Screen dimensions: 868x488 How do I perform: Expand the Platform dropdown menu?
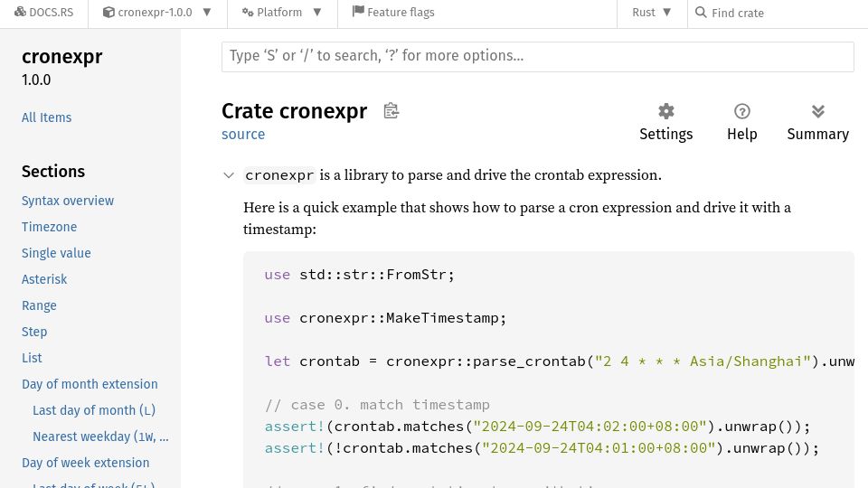coord(282,12)
